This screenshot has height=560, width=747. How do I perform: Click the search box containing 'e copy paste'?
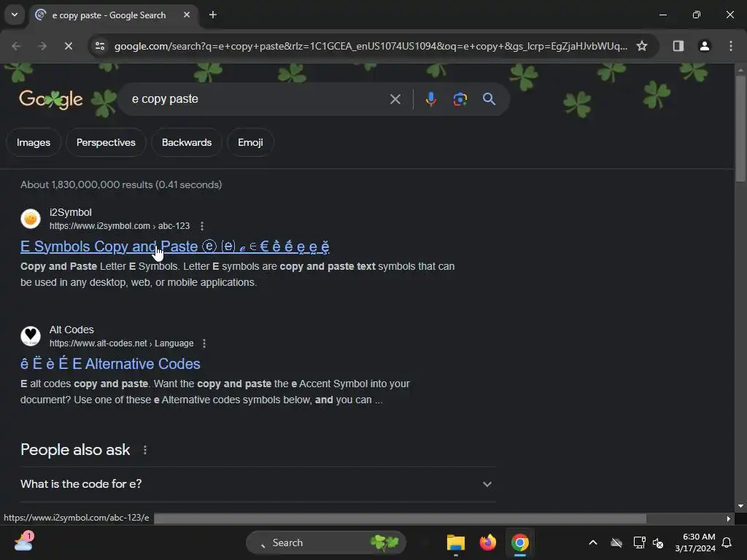pyautogui.click(x=258, y=99)
